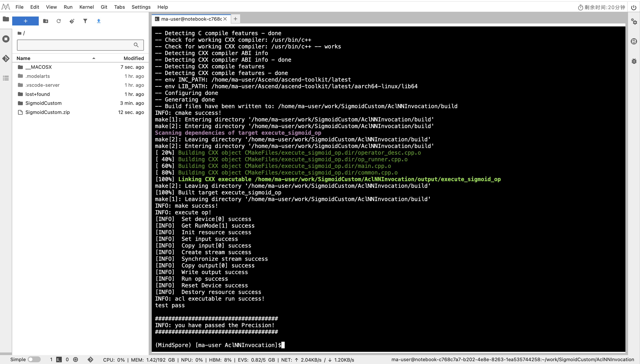The height and width of the screenshot is (364, 640).
Task: Open the Running Terminals and Kernels sidebar
Action: click(6, 39)
